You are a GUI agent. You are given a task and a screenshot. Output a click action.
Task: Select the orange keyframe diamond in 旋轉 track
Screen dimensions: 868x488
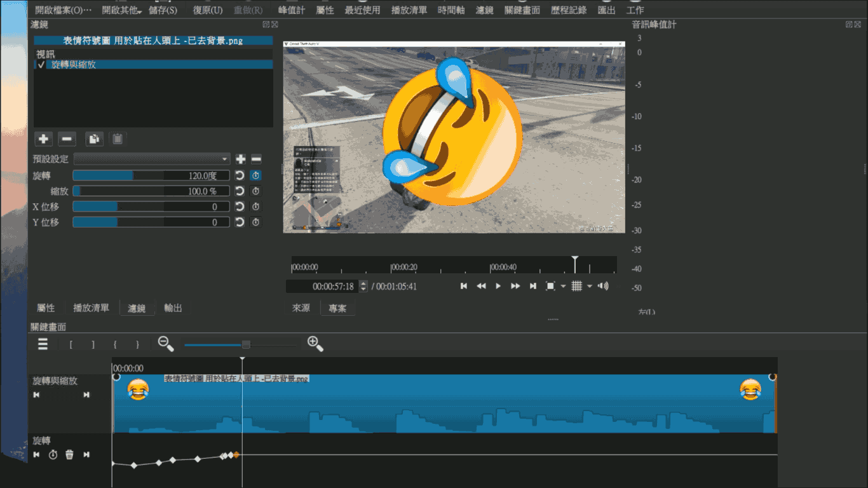[236, 455]
